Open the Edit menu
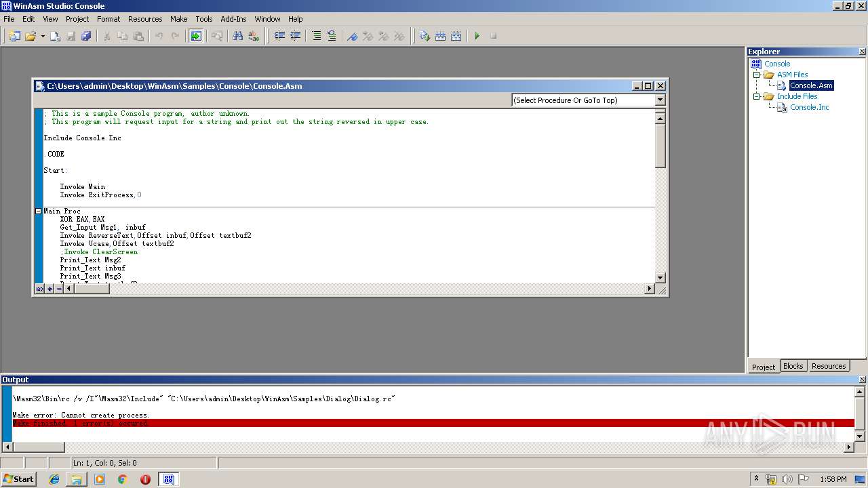The image size is (868, 488). (x=28, y=19)
